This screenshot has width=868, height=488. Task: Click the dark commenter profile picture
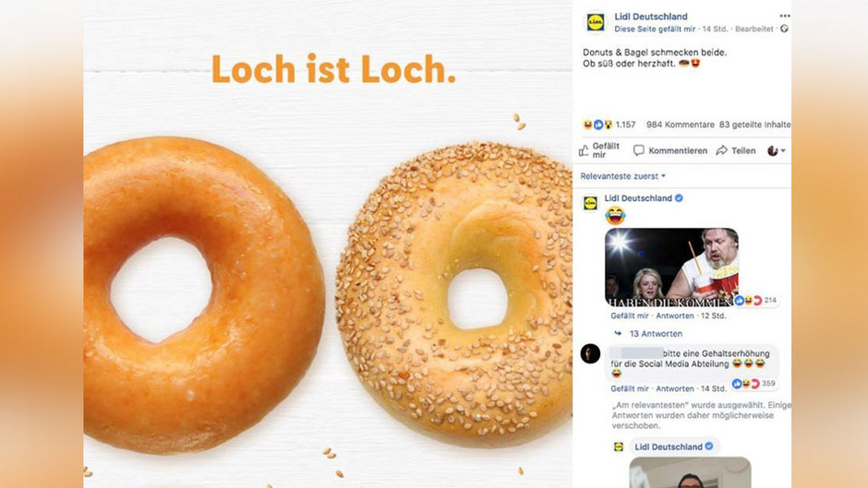590,353
